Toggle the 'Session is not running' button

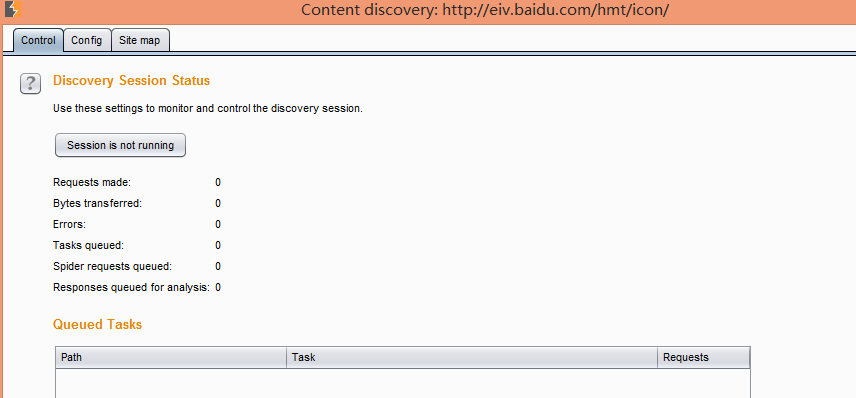coord(121,145)
